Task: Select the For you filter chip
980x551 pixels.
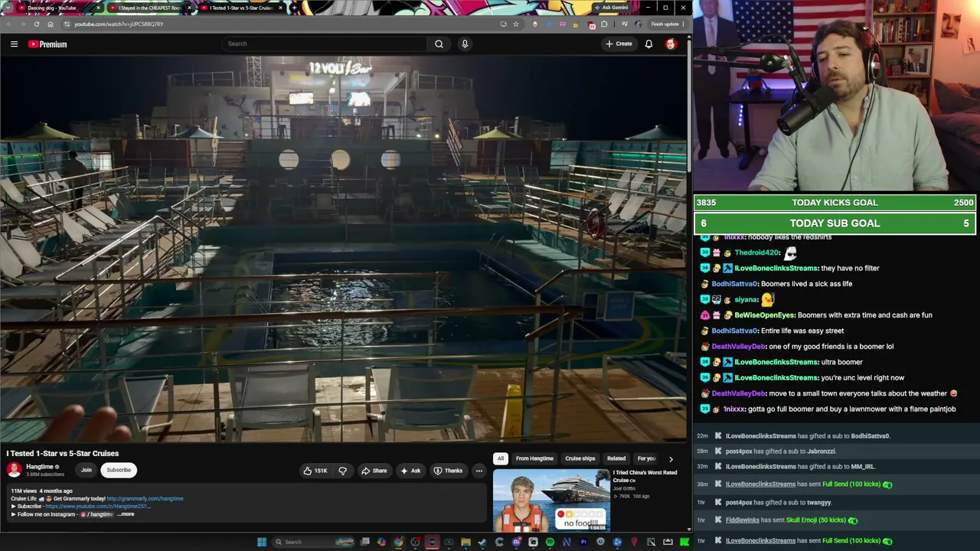Action: point(647,458)
